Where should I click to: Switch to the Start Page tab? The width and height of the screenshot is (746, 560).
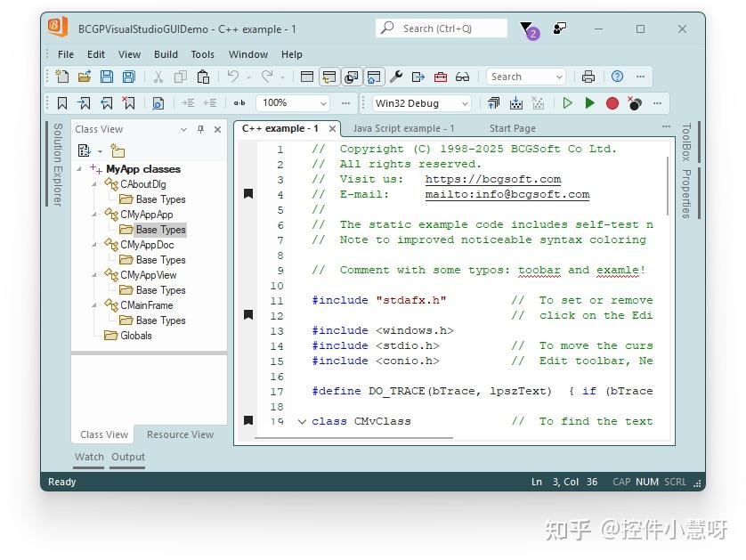click(513, 128)
